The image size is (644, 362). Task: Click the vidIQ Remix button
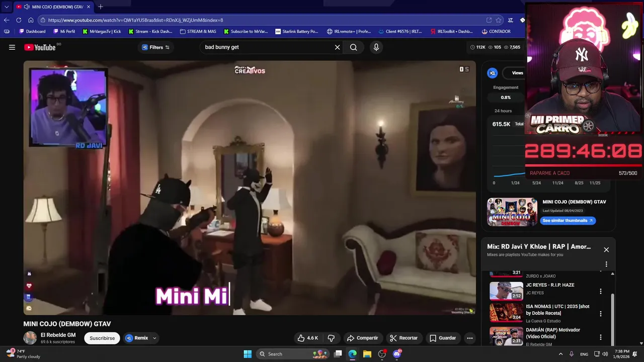(137, 338)
